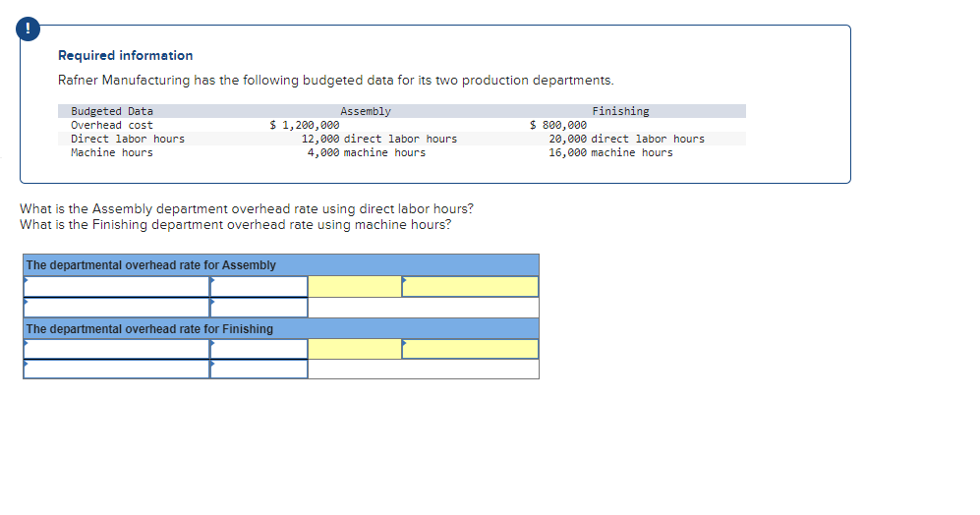
Task: Click the '$ 1,200,000' overhead cost value
Action: [x=305, y=125]
